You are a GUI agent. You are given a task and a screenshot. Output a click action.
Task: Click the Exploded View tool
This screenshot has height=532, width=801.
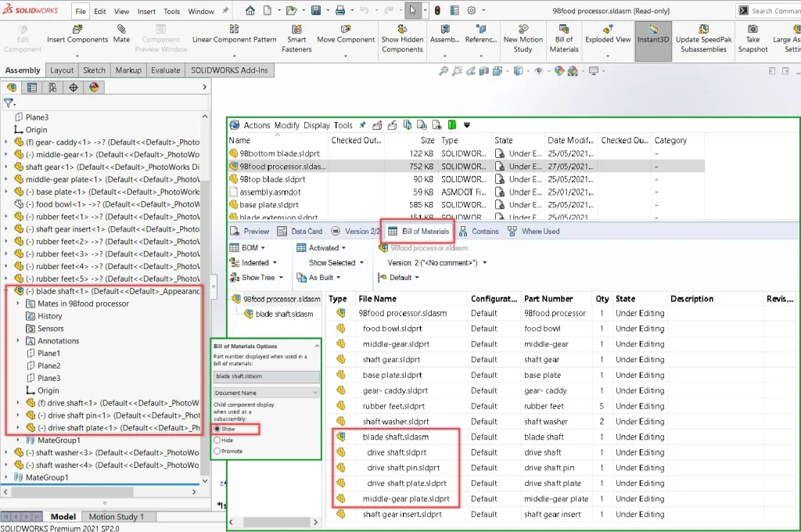point(608,39)
